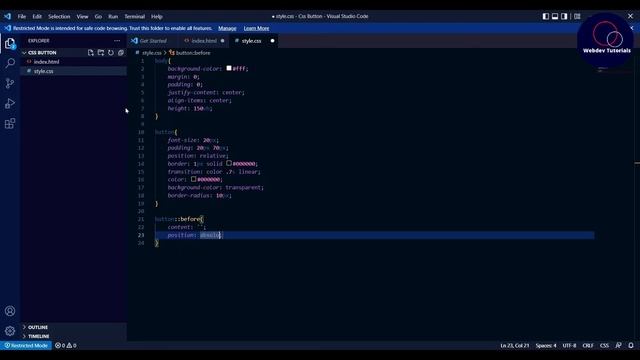
Task: Change the UTF-8 encoding setting
Action: (x=569, y=345)
